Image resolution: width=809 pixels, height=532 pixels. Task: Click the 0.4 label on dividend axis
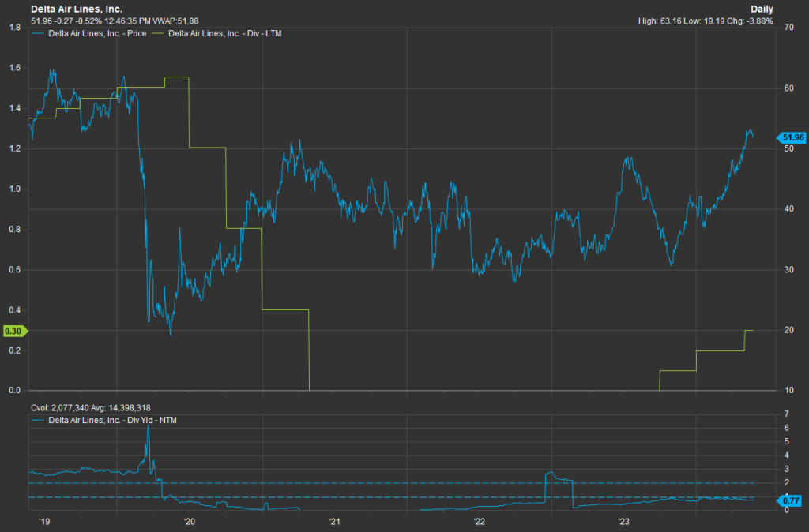point(15,310)
